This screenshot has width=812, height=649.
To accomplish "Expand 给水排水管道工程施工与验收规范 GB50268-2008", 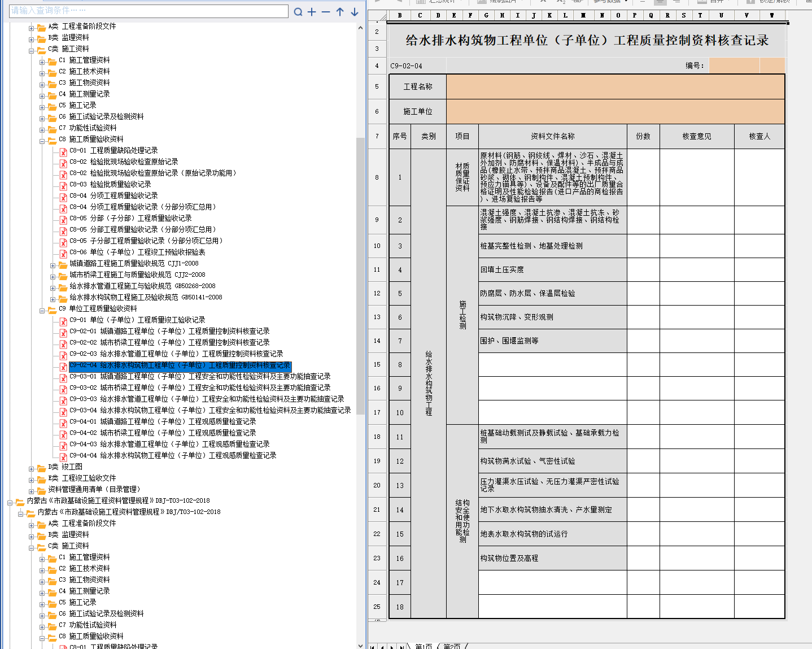I will [53, 288].
